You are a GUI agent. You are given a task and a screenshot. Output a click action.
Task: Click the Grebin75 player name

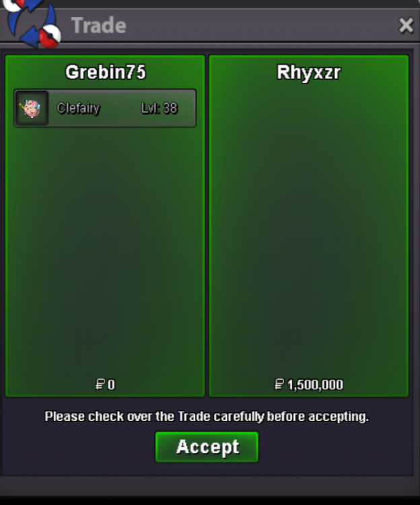(106, 72)
